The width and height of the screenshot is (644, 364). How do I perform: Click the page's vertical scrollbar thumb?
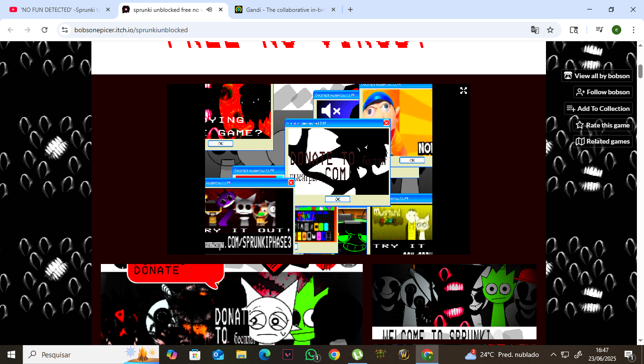click(x=641, y=71)
